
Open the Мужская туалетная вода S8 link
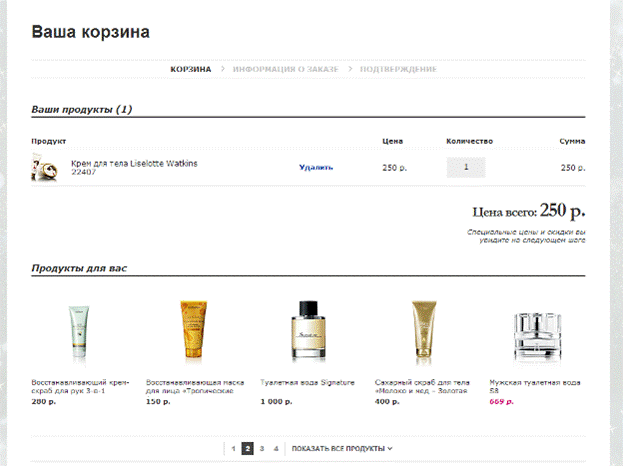535,386
